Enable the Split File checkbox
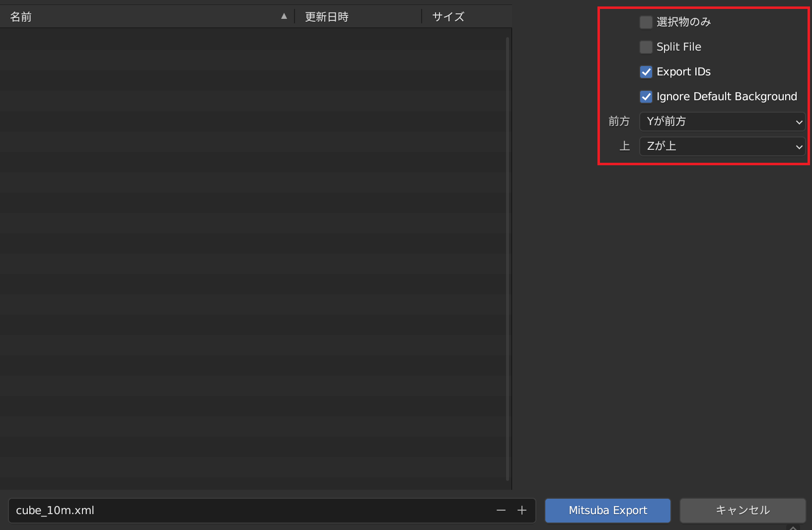The height and width of the screenshot is (530, 812). pyautogui.click(x=646, y=47)
